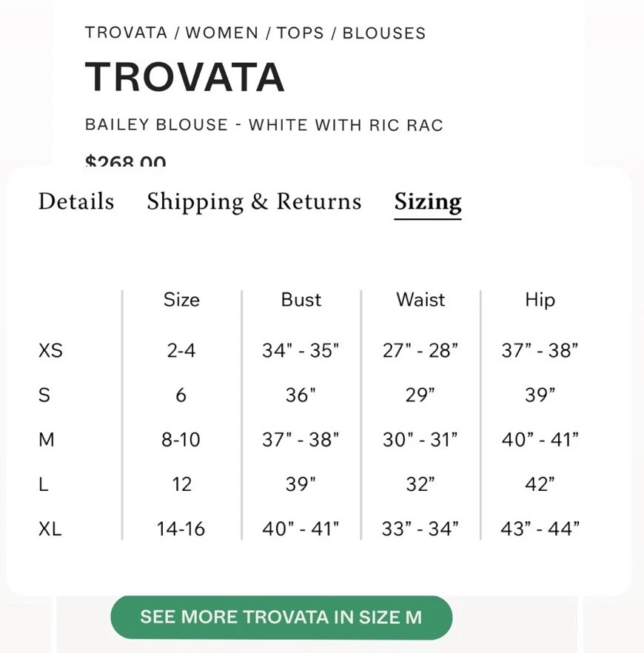Open TROVATA breadcrumb link
Image resolution: width=644 pixels, height=653 pixels.
(126, 33)
